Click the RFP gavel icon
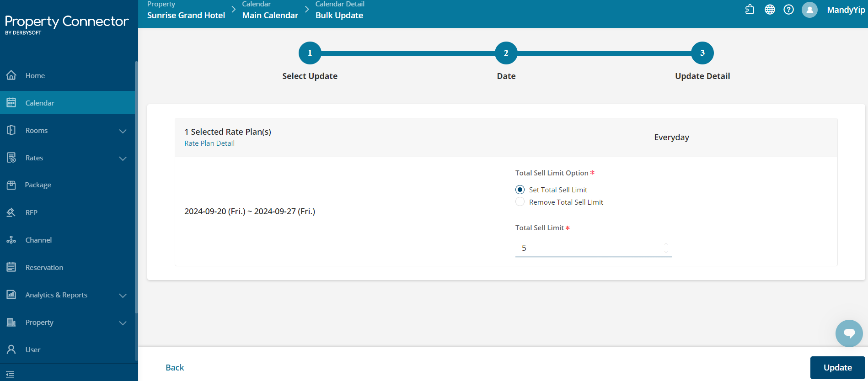This screenshot has height=381, width=868. [11, 212]
